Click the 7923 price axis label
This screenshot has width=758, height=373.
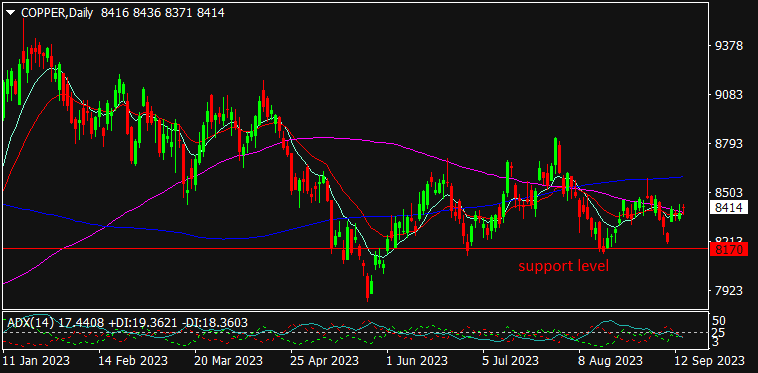[729, 290]
